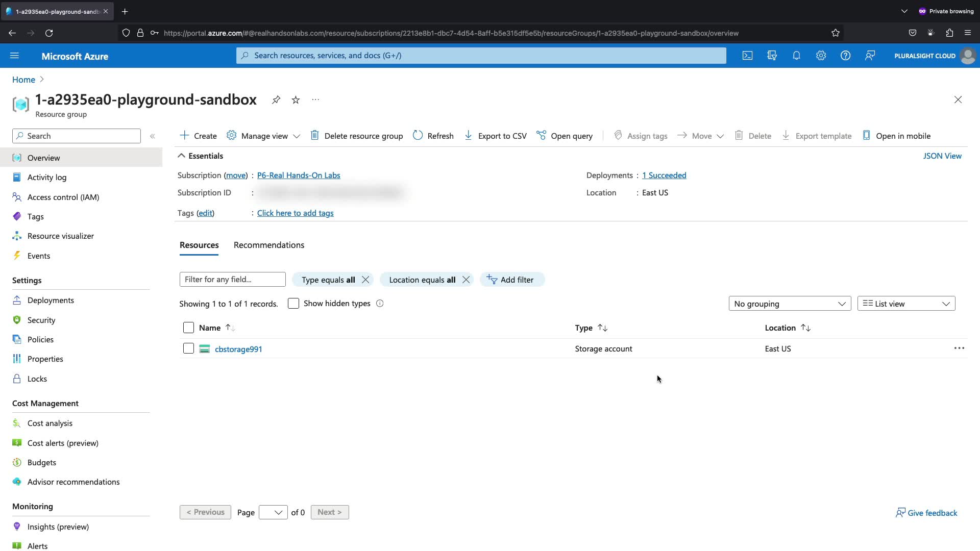Open the cbstorage991 row ellipsis menu
The height and width of the screenshot is (551, 980).
click(959, 348)
